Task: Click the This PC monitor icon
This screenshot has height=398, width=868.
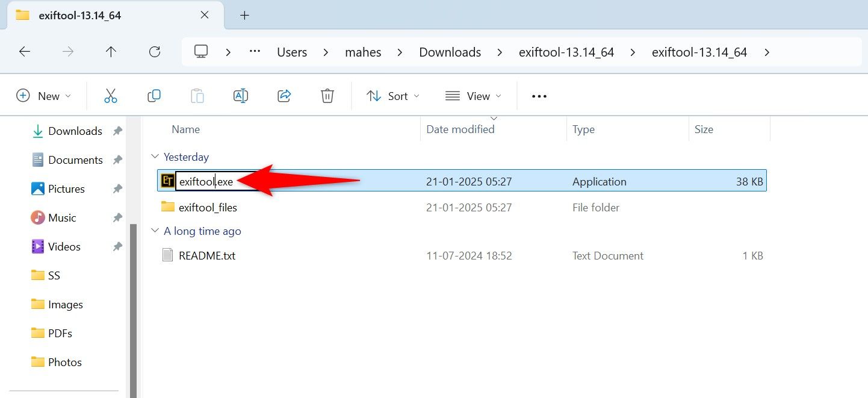Action: (x=201, y=52)
